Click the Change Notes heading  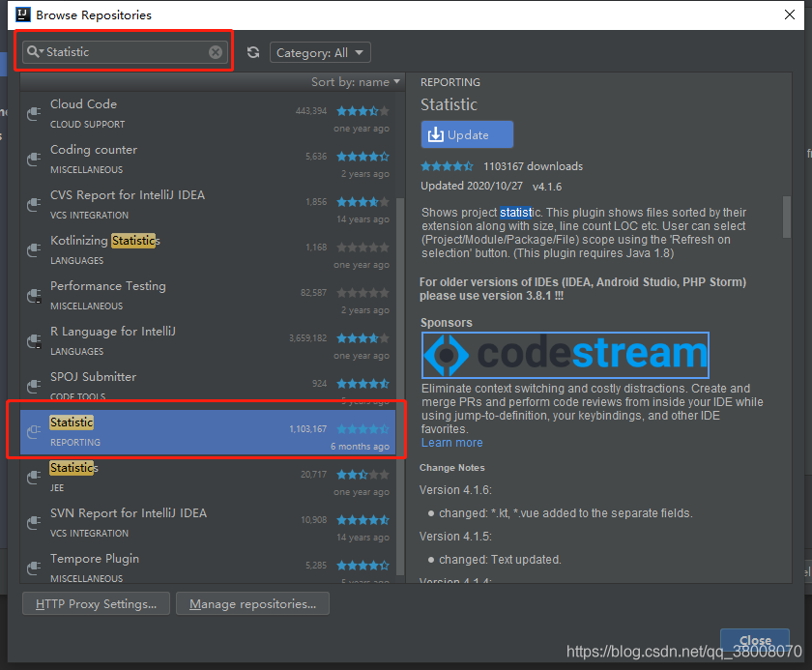click(x=452, y=468)
